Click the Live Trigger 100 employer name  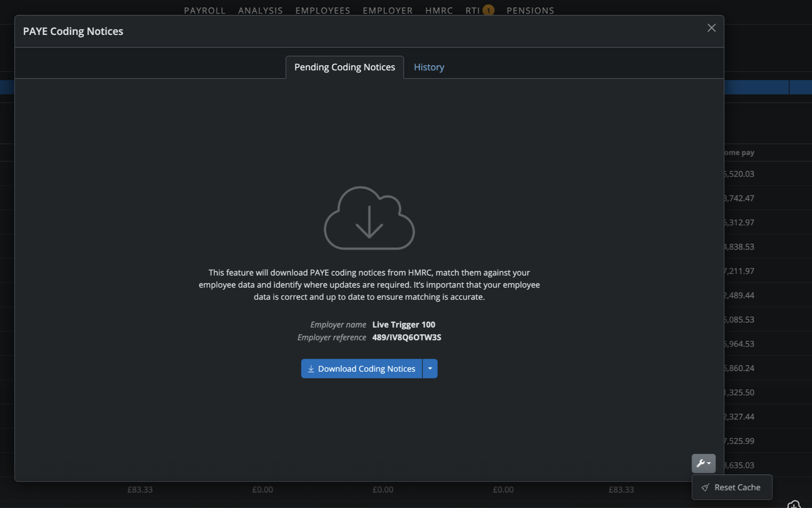tap(404, 324)
